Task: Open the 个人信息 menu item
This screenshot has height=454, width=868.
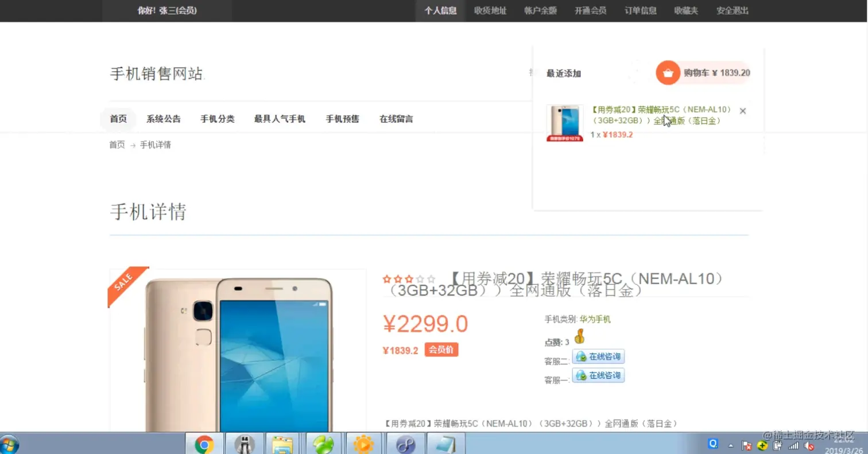Action: pyautogui.click(x=440, y=11)
